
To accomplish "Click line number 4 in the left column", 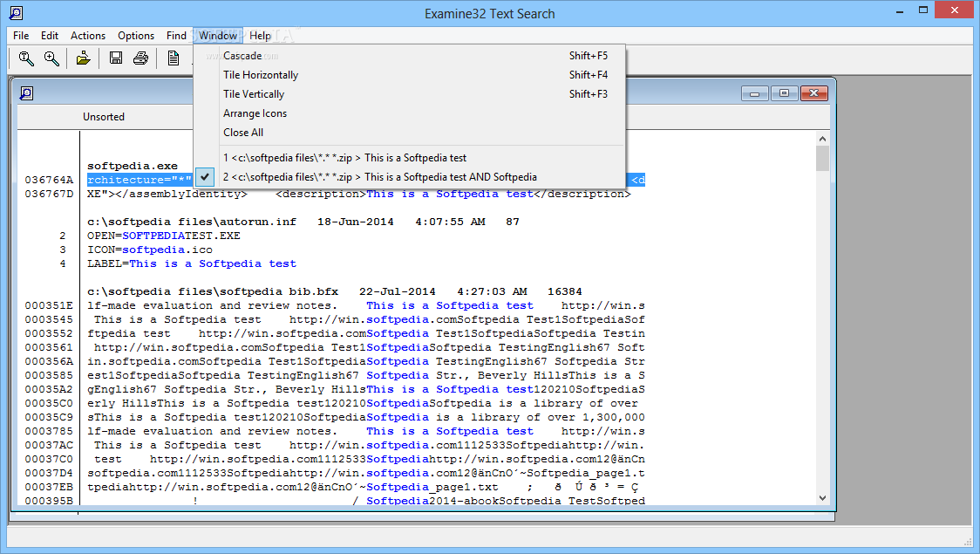I will [63, 263].
